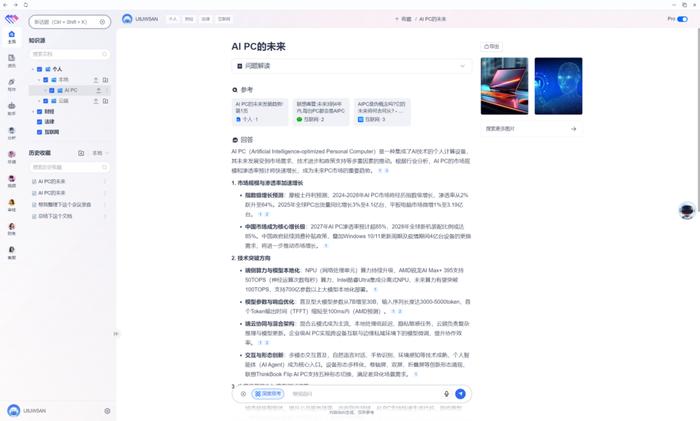Click the folder-panel icon on the 本地 row

pos(105,80)
